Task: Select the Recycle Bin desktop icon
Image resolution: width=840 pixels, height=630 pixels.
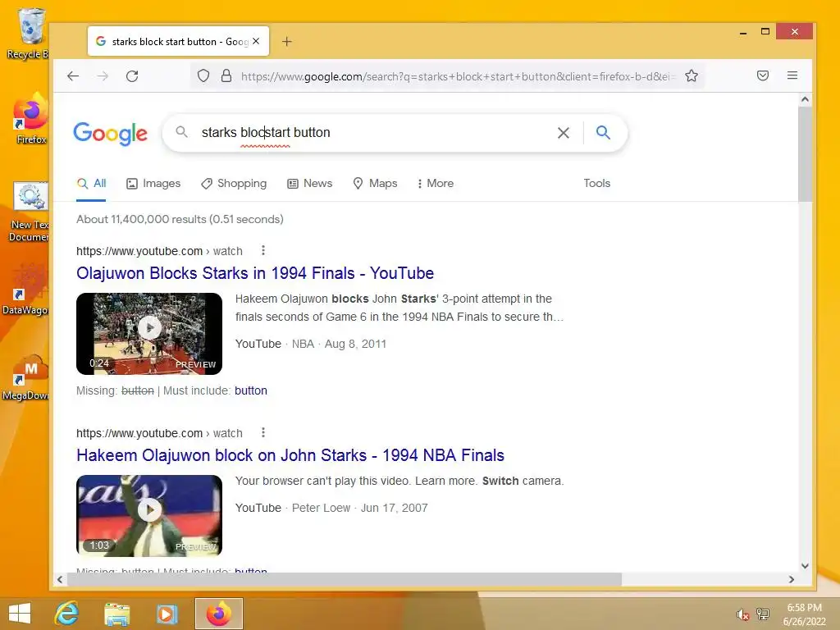Action: (x=28, y=34)
